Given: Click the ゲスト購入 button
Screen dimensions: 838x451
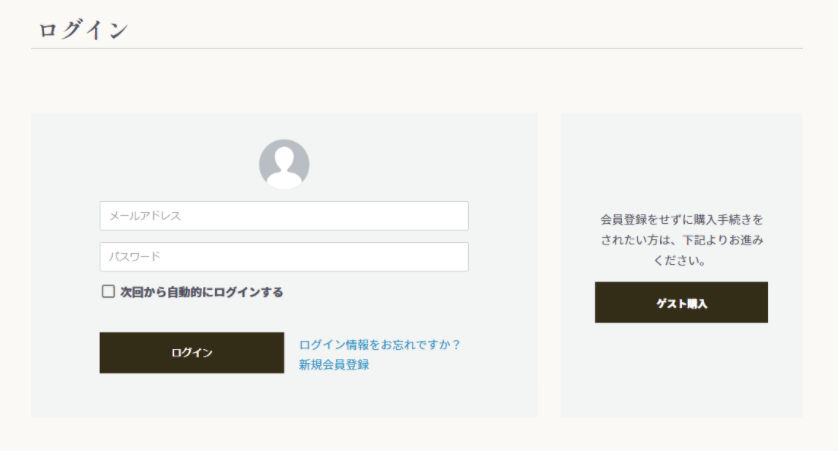Looking at the screenshot, I should [x=681, y=302].
